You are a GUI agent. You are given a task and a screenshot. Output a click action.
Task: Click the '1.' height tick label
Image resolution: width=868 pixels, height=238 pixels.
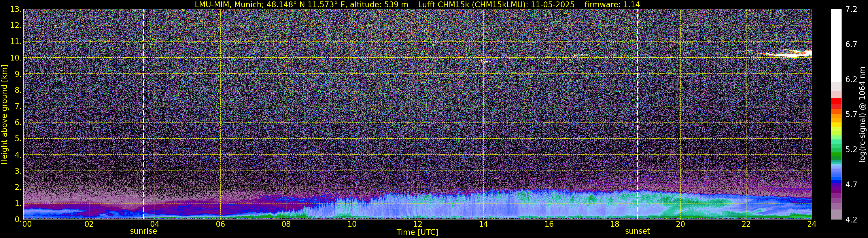coord(18,204)
